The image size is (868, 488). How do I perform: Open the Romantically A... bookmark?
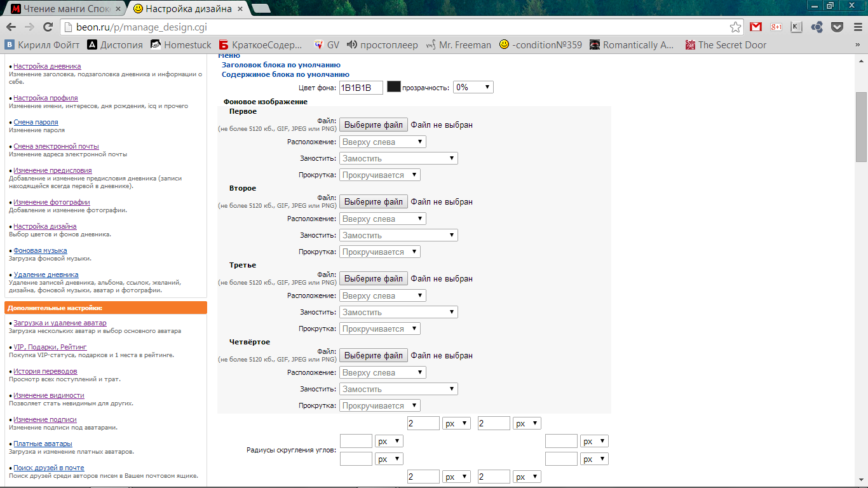[632, 45]
